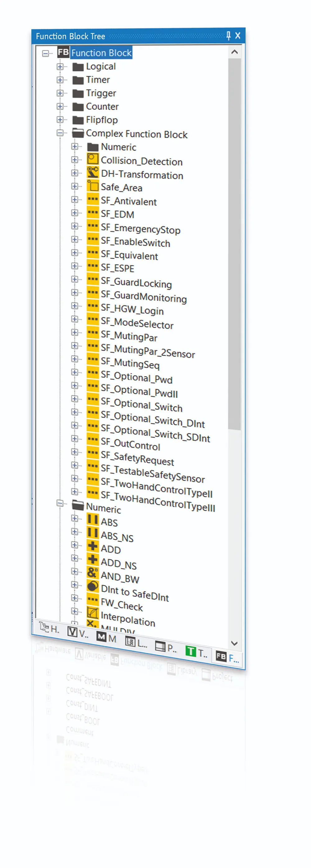This screenshot has height=868, width=311.
Task: Select the SF_ModeSelector item
Action: 137,323
